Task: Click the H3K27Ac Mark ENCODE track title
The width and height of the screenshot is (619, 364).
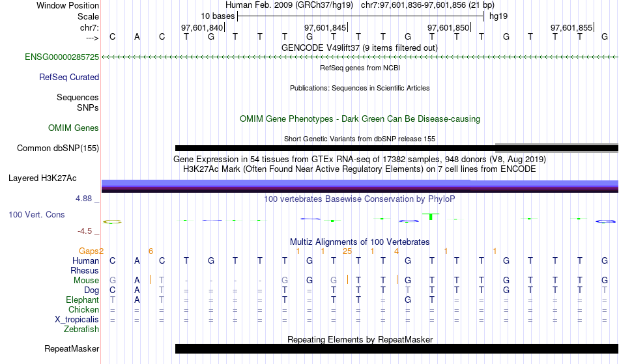Action: [x=360, y=169]
